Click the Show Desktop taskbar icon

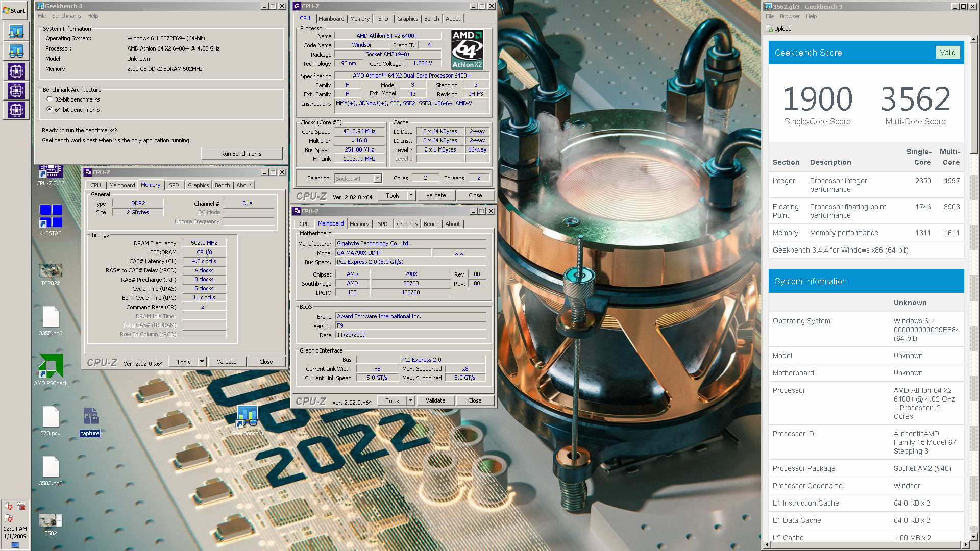(15, 545)
